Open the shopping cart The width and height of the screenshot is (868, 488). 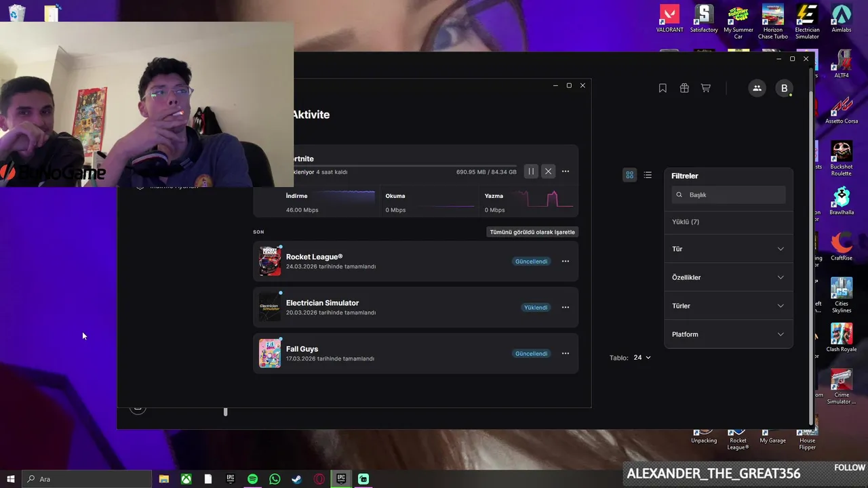pos(706,88)
